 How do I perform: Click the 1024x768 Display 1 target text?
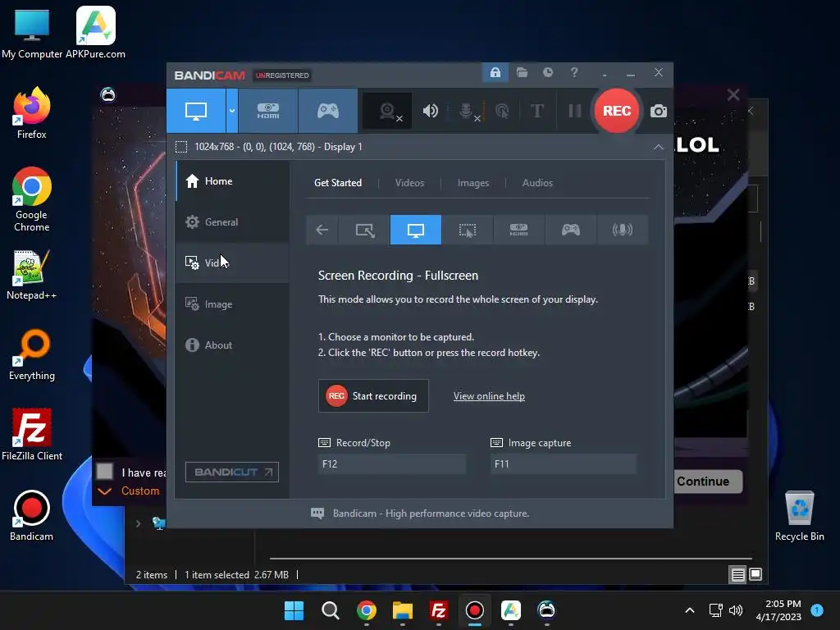click(278, 147)
